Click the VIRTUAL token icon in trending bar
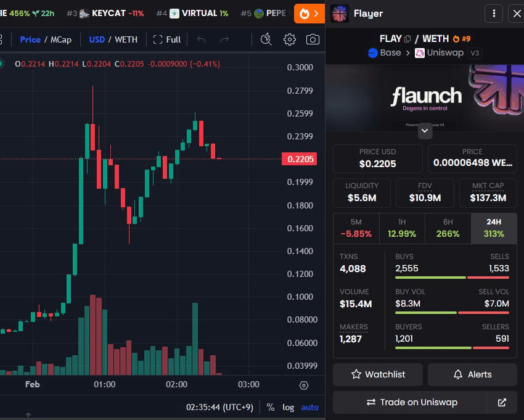This screenshot has height=420, width=524. [174, 14]
